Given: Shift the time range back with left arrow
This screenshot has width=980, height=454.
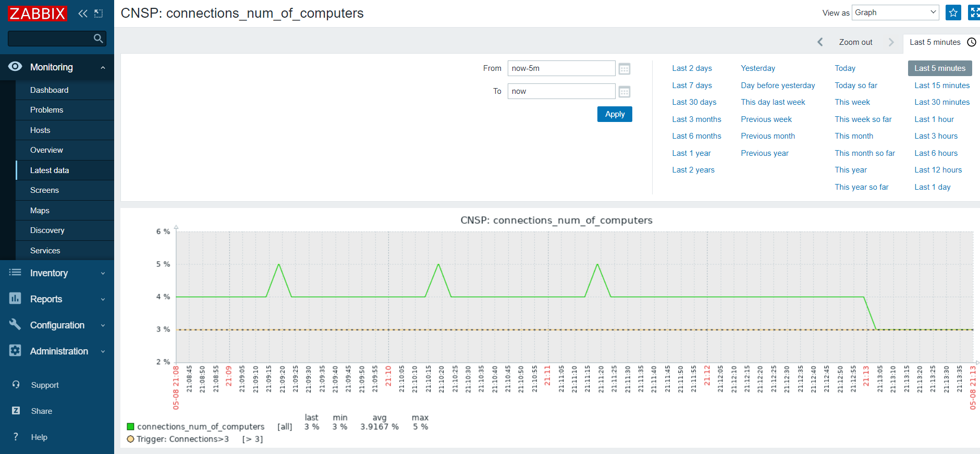Looking at the screenshot, I should tap(820, 42).
